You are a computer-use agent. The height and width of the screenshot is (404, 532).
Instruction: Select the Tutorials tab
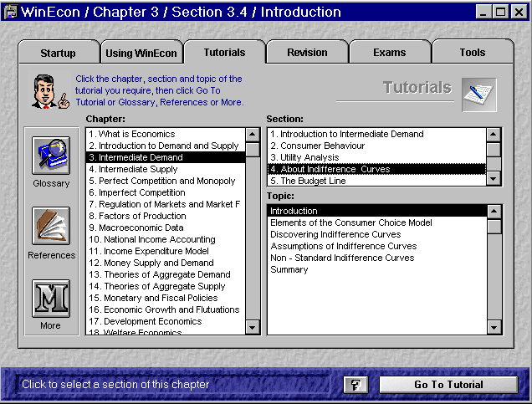pos(224,52)
